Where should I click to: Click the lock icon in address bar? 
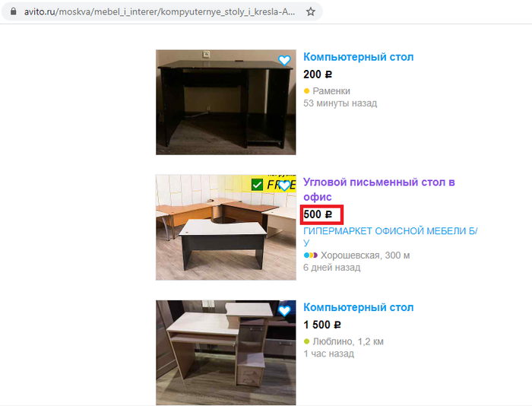click(13, 11)
